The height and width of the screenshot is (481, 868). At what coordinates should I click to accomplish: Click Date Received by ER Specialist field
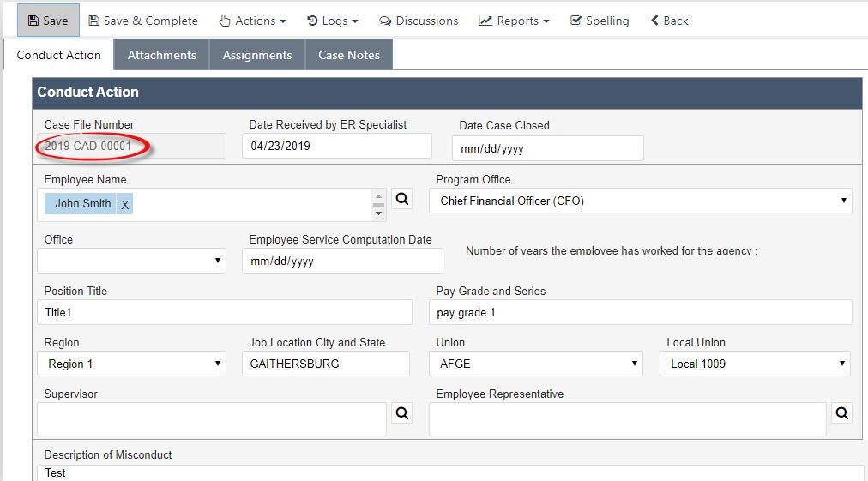coord(336,146)
